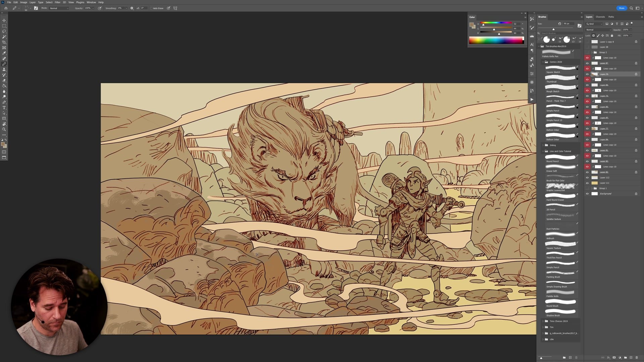Select the Zoom tool
The height and width of the screenshot is (362, 644).
(4, 129)
